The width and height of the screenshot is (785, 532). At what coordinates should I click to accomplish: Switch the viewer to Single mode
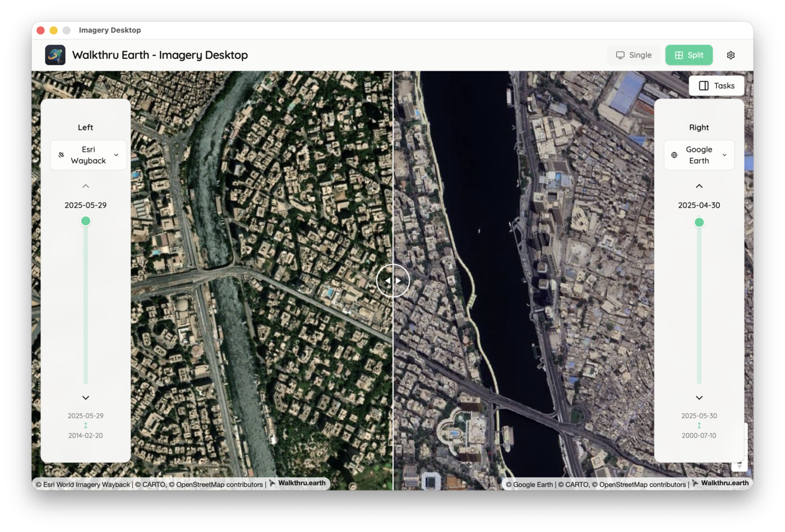click(634, 55)
